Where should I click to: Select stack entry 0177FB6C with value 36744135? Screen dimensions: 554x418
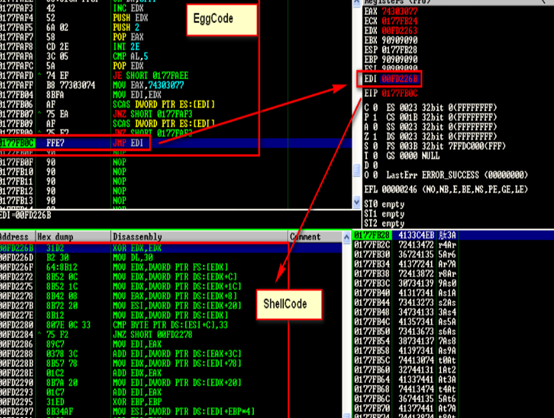point(454,399)
